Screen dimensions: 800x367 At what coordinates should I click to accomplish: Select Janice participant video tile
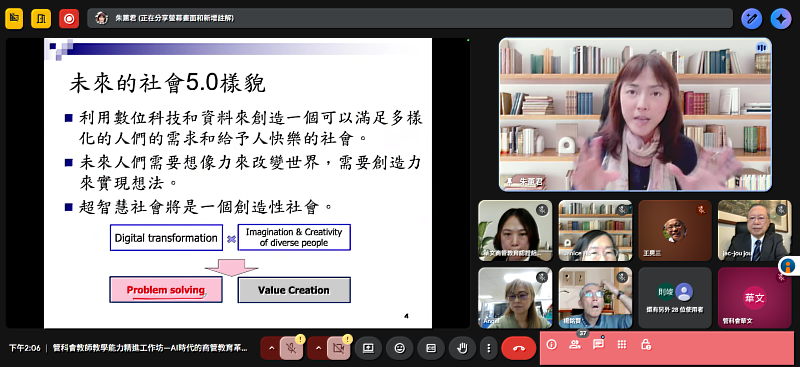point(595,230)
